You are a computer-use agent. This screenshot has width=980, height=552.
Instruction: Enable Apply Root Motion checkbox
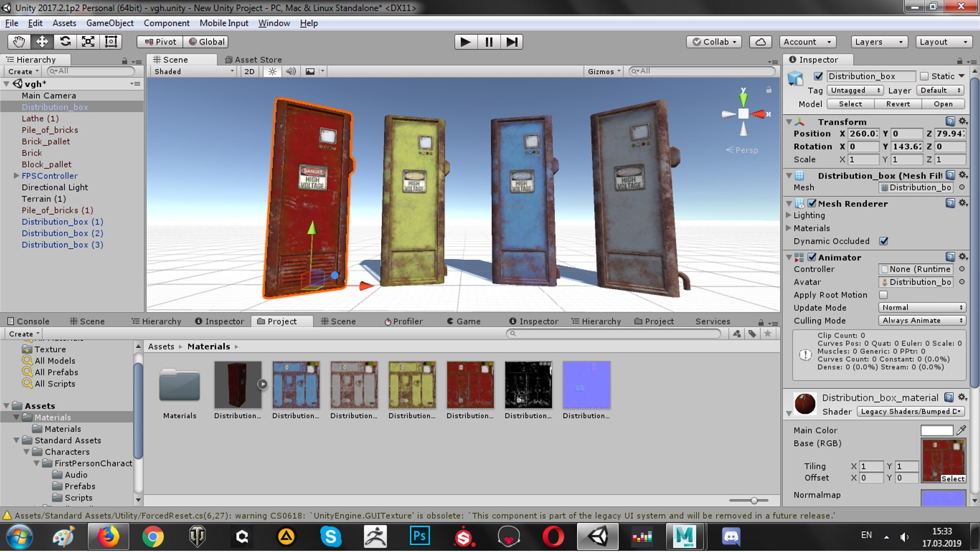[x=883, y=295]
